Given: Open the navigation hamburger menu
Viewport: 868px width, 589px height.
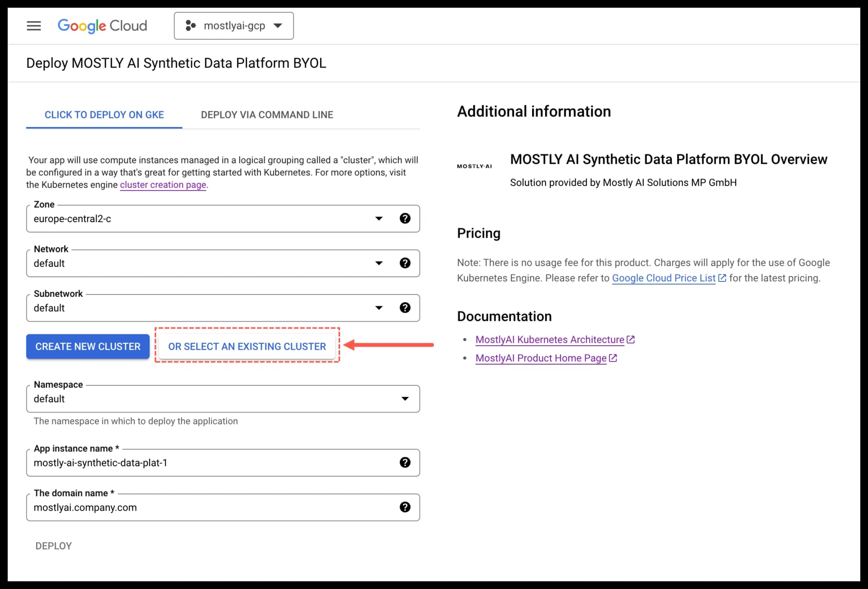Looking at the screenshot, I should [34, 26].
